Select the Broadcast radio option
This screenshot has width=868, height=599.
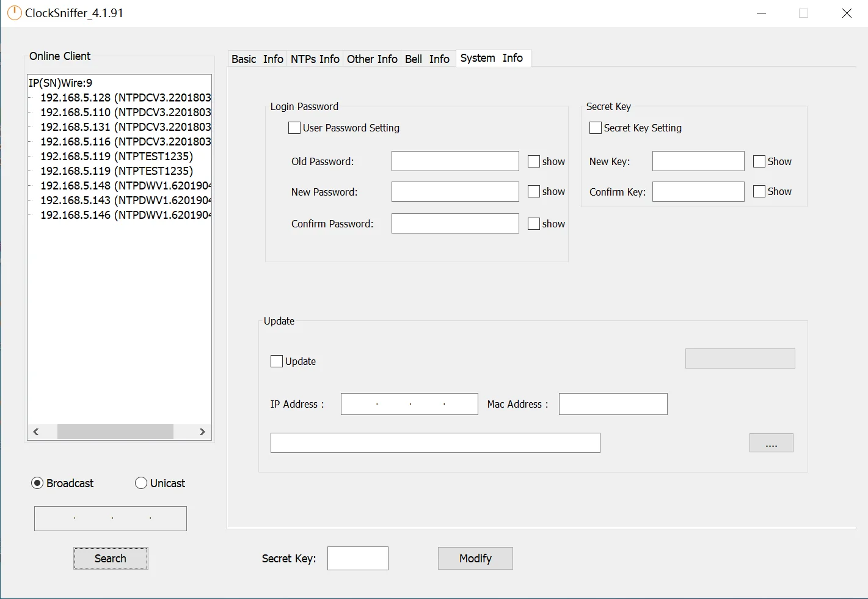point(37,483)
